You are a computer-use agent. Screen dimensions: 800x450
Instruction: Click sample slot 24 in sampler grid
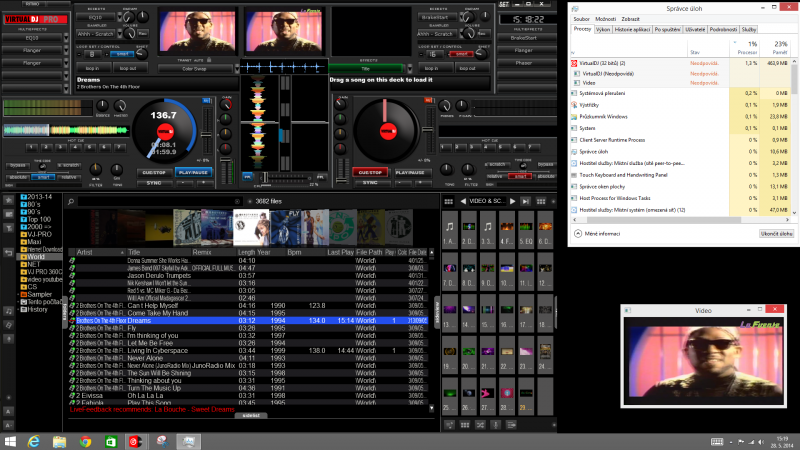click(x=545, y=353)
